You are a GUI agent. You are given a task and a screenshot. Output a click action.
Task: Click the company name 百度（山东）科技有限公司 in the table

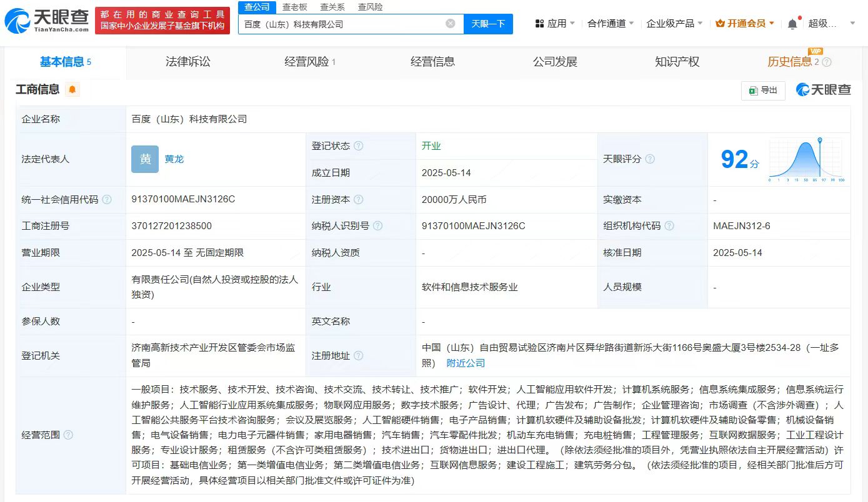click(189, 119)
